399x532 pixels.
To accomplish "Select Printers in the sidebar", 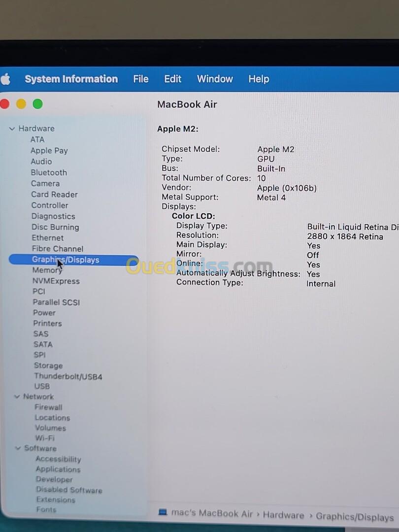I will (47, 323).
